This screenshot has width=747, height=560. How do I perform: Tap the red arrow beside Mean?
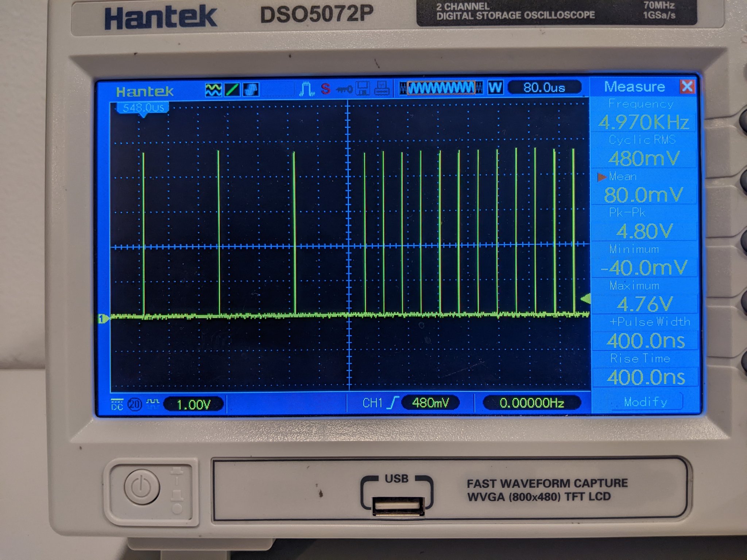601,177
